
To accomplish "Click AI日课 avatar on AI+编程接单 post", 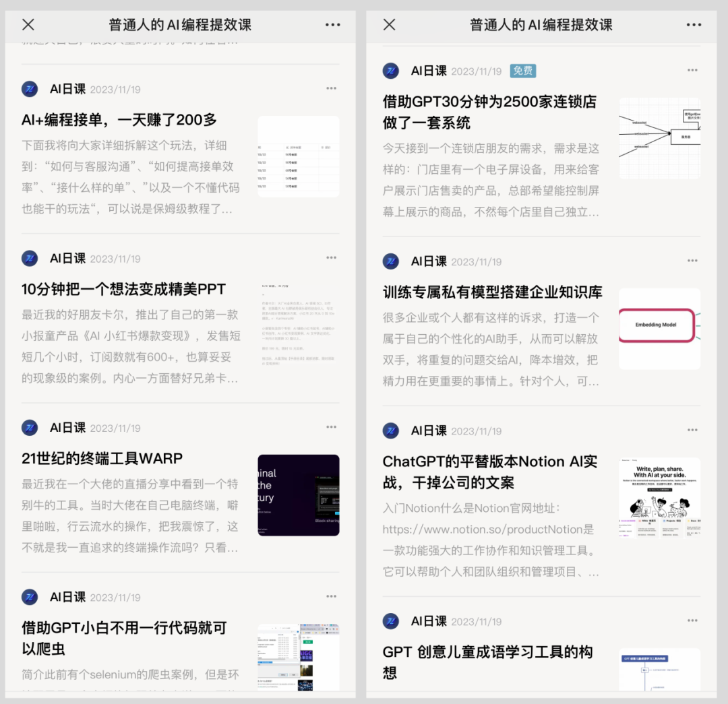I will click(x=30, y=89).
